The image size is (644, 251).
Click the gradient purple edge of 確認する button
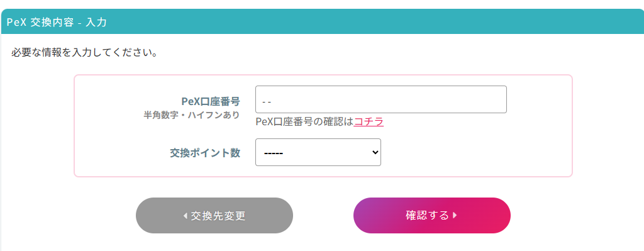tap(362, 216)
